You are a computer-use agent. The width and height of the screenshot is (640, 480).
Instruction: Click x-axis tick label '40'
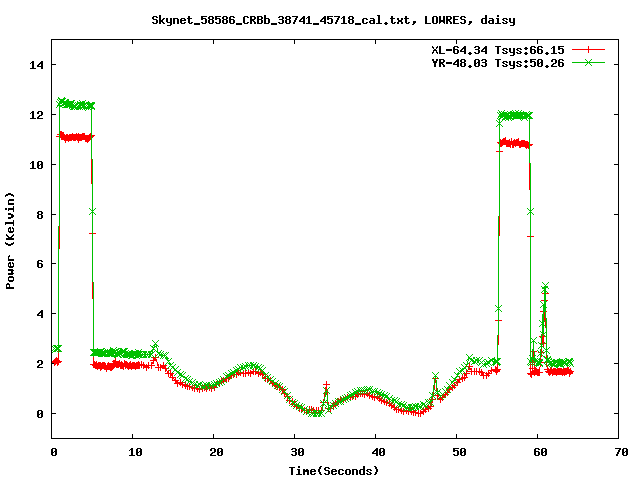pos(378,452)
